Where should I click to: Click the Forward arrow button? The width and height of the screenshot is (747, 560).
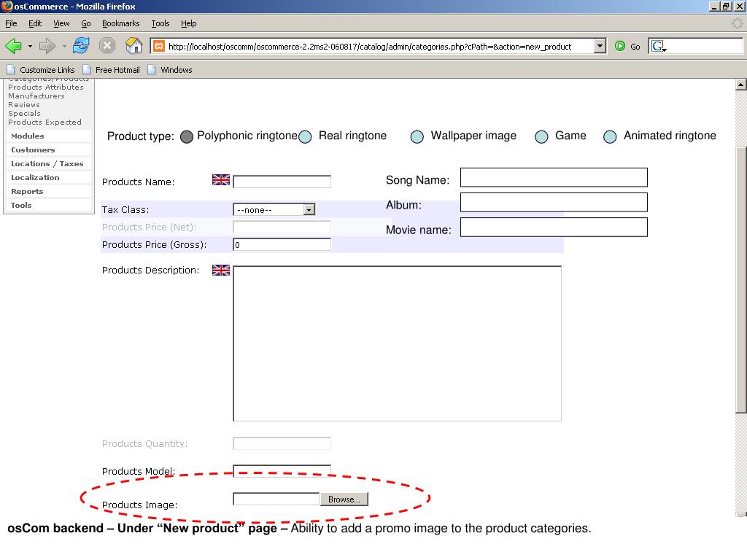(47, 46)
